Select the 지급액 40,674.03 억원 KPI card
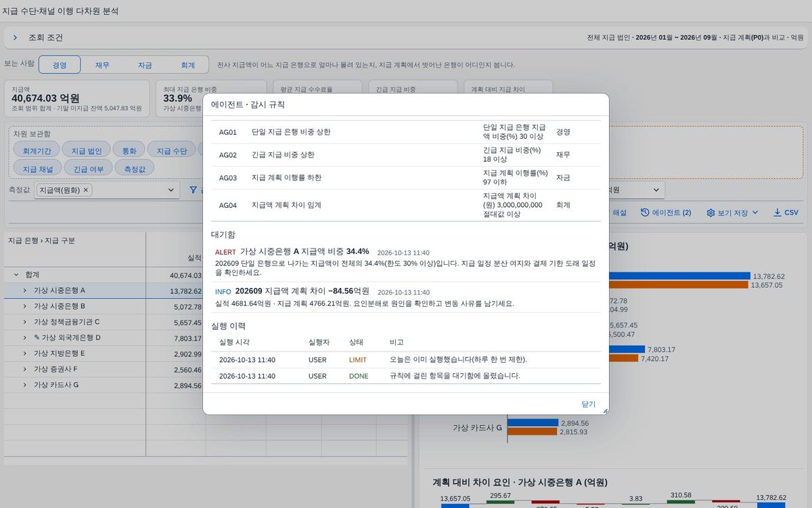This screenshot has width=812, height=508. click(76, 99)
